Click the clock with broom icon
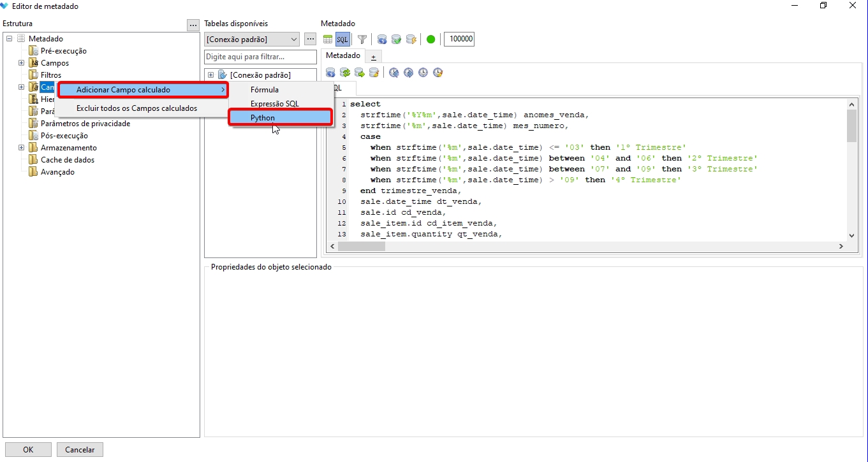Image resolution: width=868 pixels, height=462 pixels. coord(438,73)
